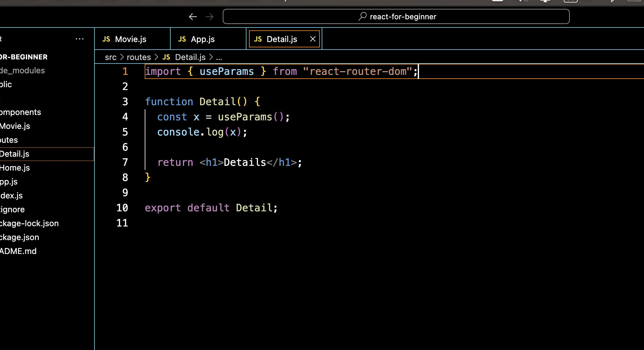Click the back navigation arrow
Screen dimensions: 644x350
coord(193,17)
